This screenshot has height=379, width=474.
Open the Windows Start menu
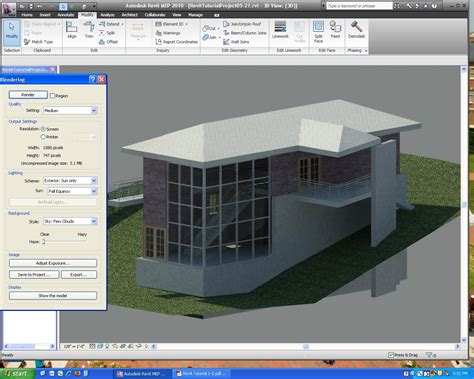pos(17,374)
